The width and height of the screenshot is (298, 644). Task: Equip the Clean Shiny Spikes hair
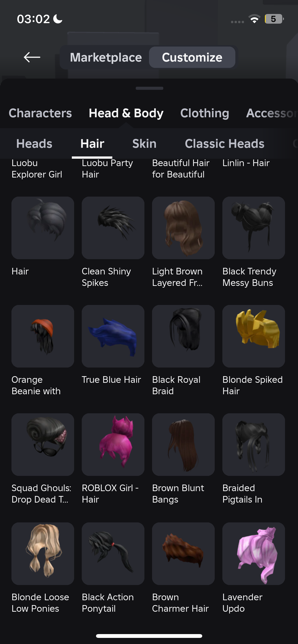click(113, 228)
